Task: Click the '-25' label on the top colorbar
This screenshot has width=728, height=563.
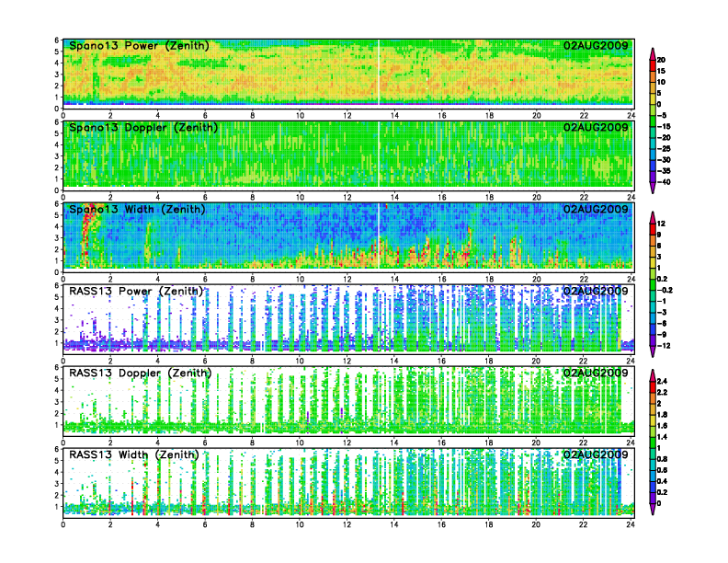Action: coord(664,149)
